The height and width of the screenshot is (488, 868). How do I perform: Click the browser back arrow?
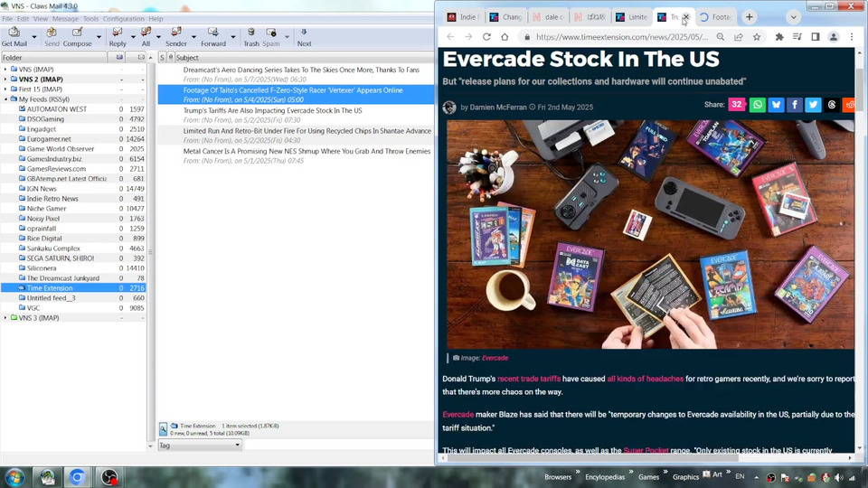point(450,36)
